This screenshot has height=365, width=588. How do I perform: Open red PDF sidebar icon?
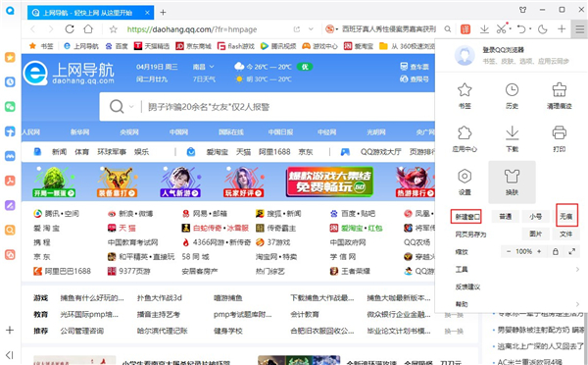(10, 181)
